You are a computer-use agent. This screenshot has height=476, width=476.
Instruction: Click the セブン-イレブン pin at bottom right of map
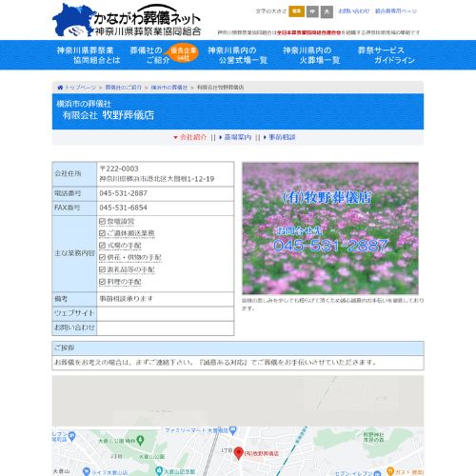pyautogui.click(x=377, y=473)
